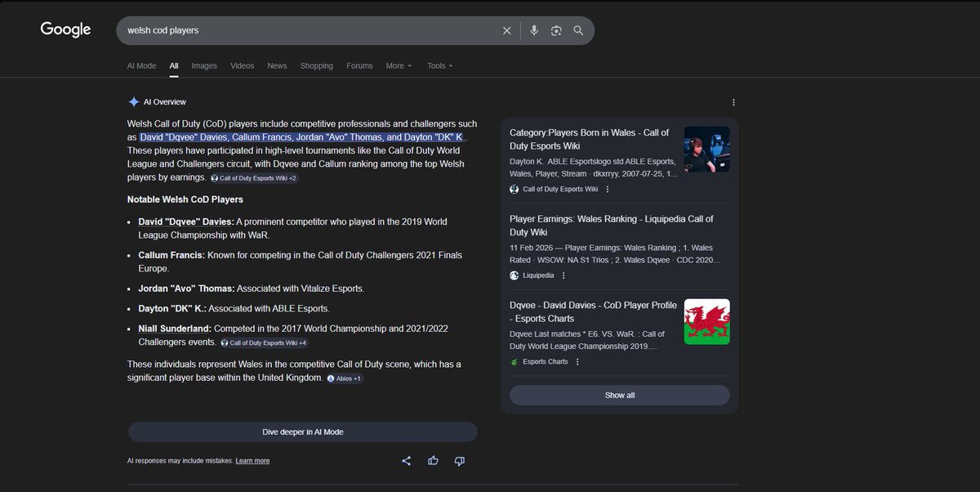Open Call of Duty Esports Wiki +2 source chip
The width and height of the screenshot is (980, 492).
point(254,177)
